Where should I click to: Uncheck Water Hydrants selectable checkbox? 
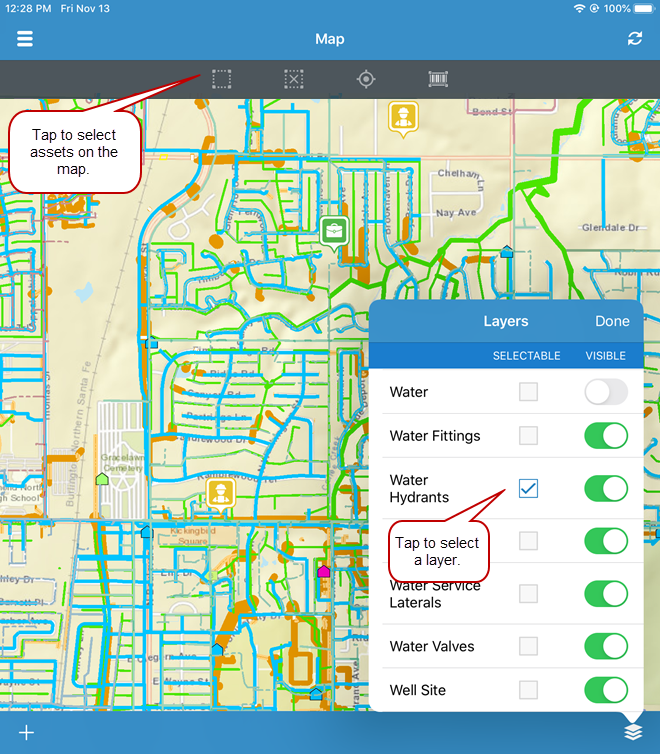point(528,488)
